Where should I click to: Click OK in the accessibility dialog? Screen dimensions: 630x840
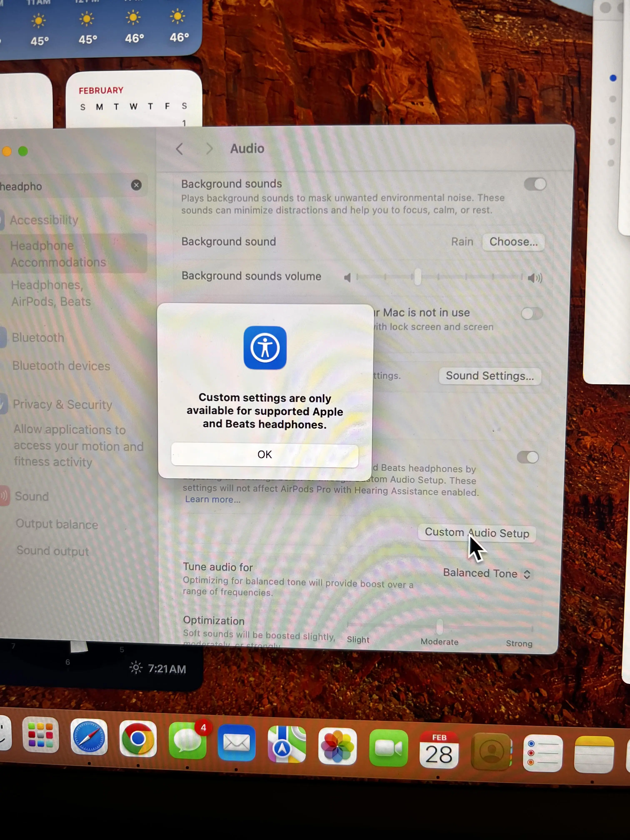(x=264, y=455)
